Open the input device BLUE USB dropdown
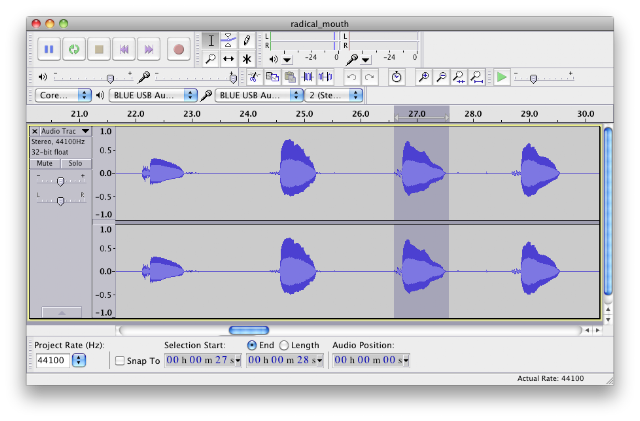The height and width of the screenshot is (421, 640). [259, 95]
